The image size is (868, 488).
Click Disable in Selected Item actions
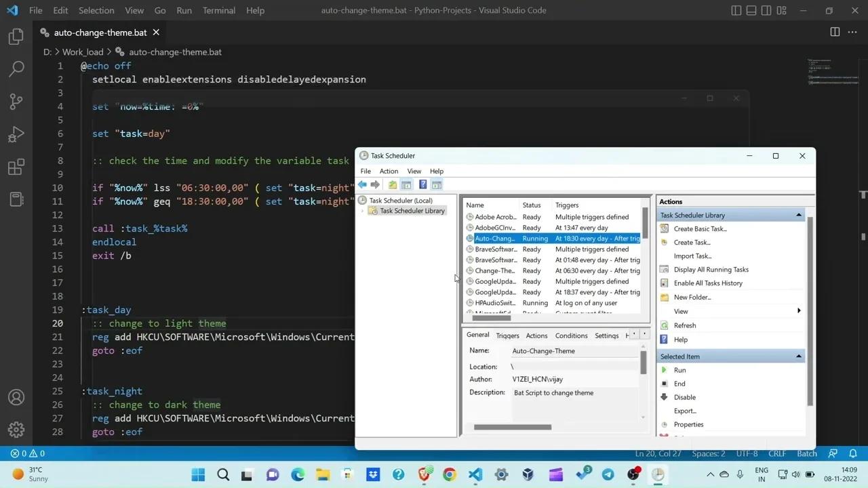[684, 397]
